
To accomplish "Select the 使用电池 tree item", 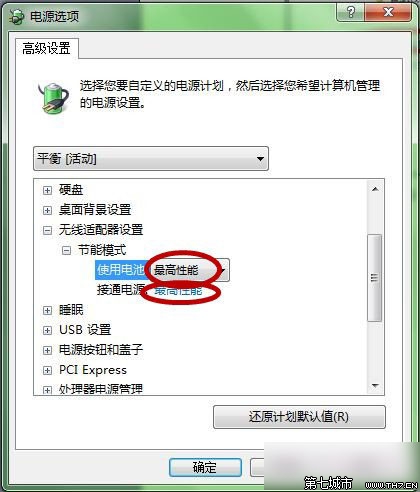I will [120, 270].
